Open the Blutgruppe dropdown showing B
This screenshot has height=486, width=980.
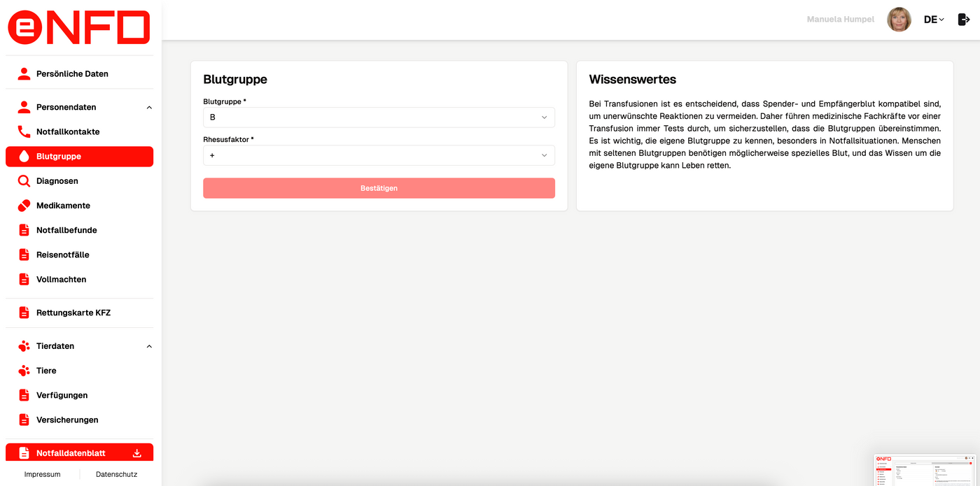click(x=379, y=117)
